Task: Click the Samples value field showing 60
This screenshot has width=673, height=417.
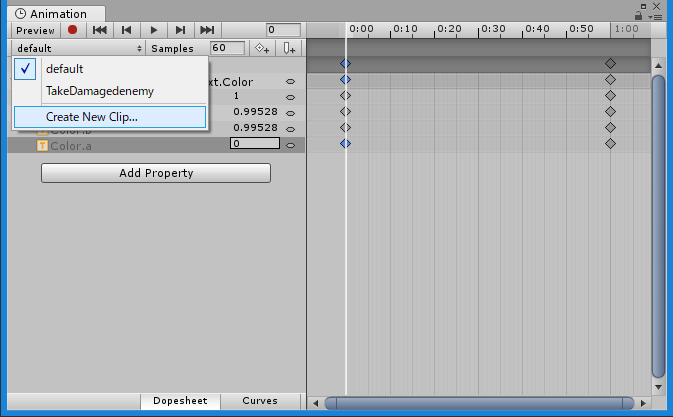Action: click(227, 48)
